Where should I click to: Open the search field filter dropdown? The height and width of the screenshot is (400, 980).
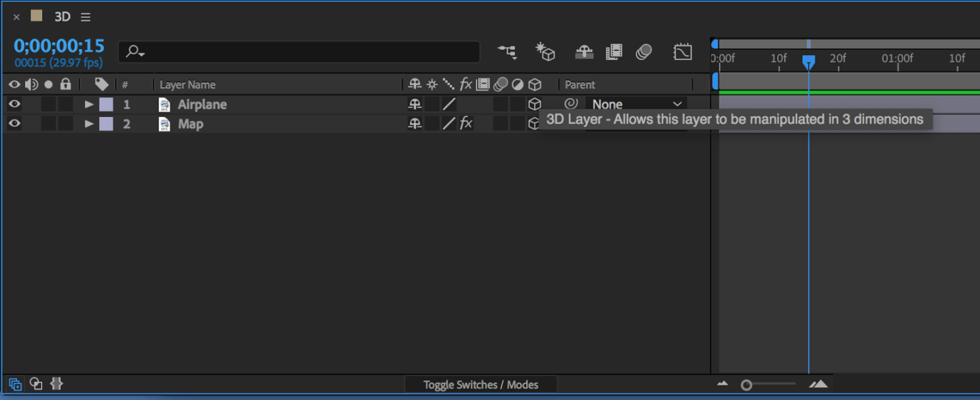(136, 52)
